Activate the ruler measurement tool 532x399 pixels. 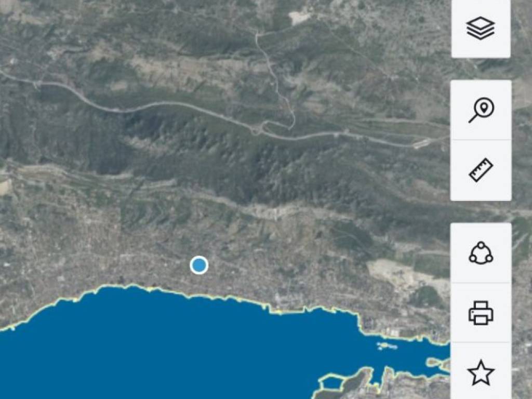pyautogui.click(x=481, y=170)
